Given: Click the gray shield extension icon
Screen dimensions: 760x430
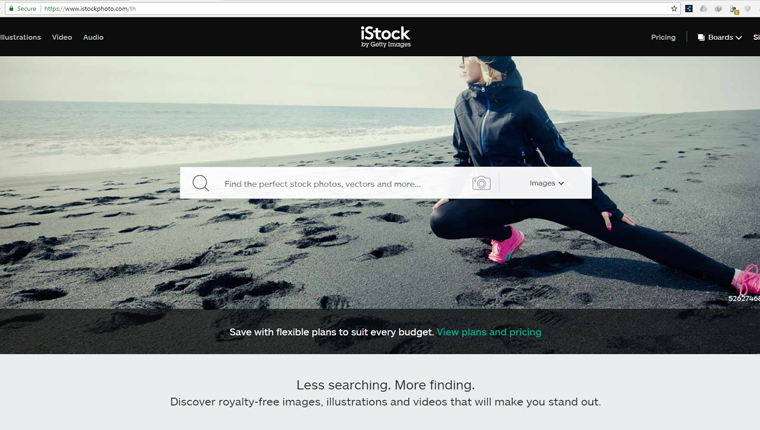Looking at the screenshot, I should tap(748, 9).
